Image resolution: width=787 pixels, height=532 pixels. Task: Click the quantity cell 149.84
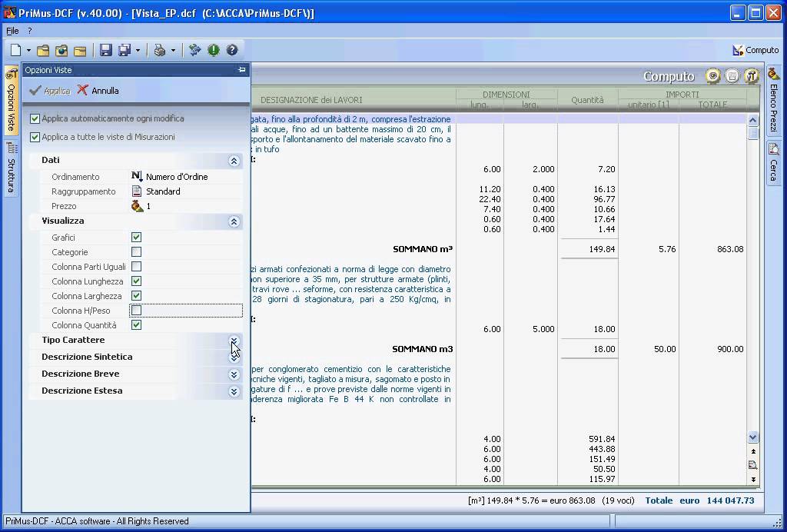602,249
